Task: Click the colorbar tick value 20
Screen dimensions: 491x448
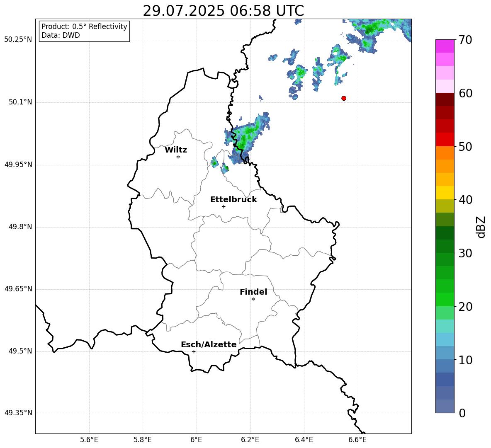Action: pos(465,307)
